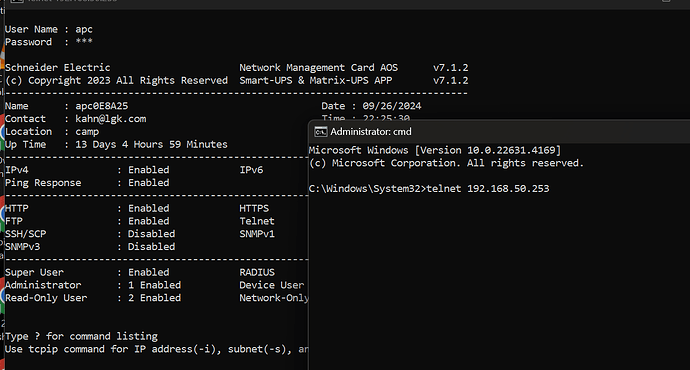Click the User Name value apc

pos(84,29)
